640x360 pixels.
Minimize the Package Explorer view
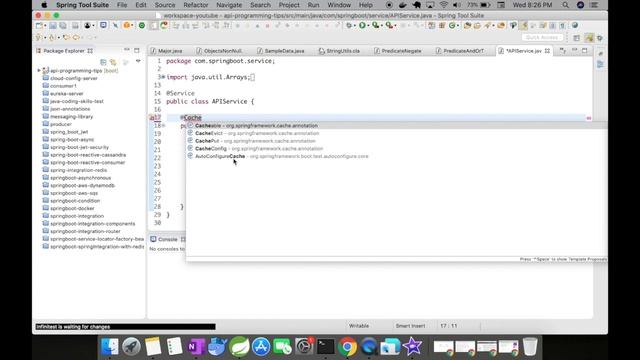pos(127,50)
